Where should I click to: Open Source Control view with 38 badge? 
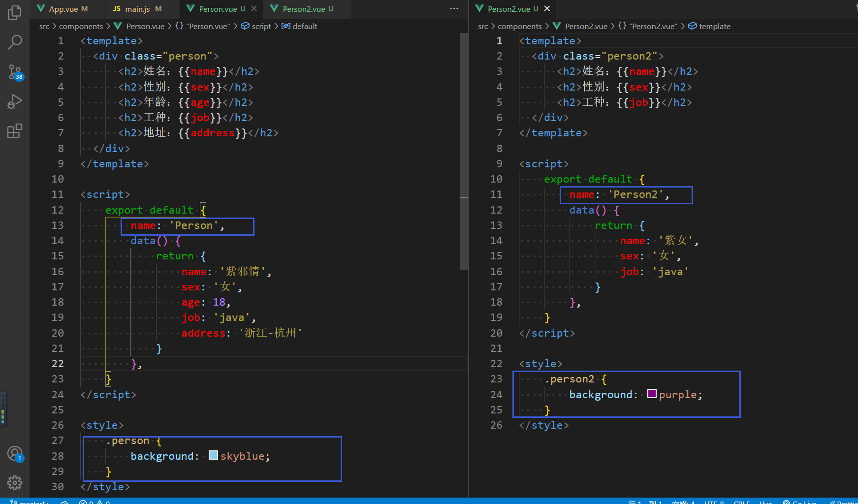click(x=15, y=72)
